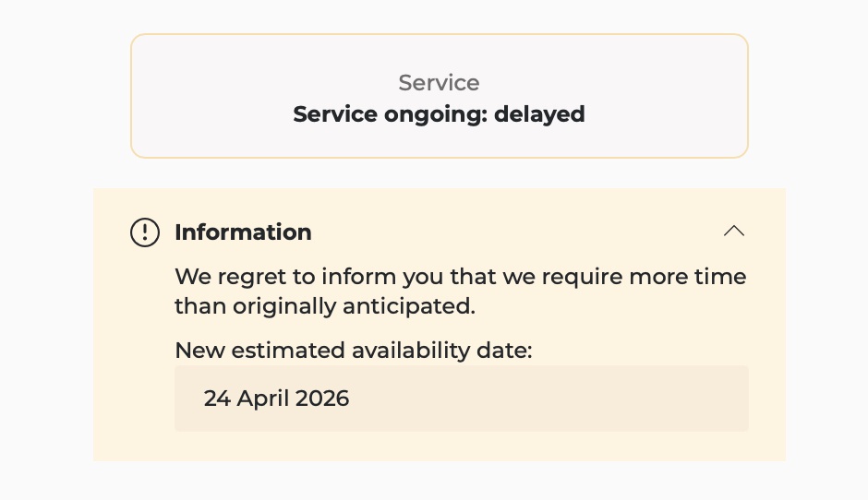The image size is (868, 500).
Task: Click the word "delayed" in status
Action: [539, 114]
